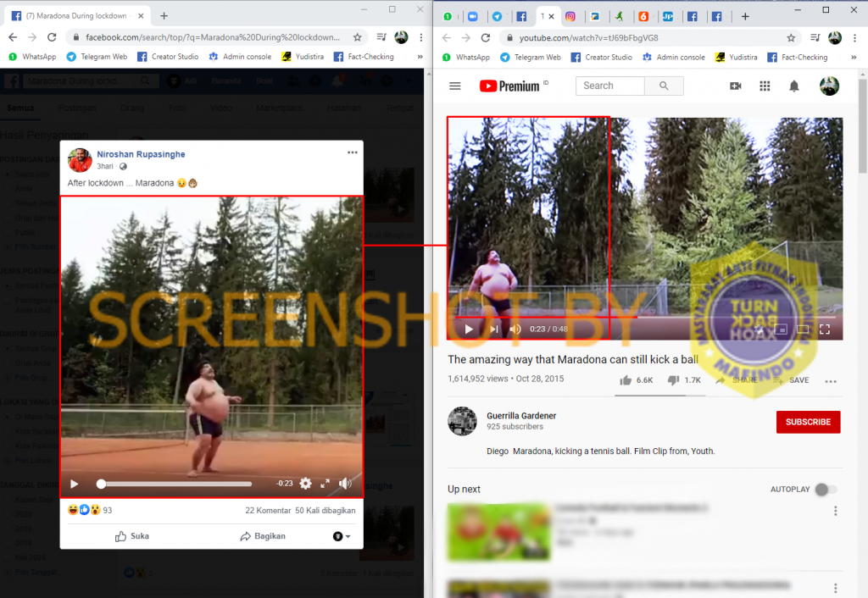Image resolution: width=868 pixels, height=598 pixels.
Task: Open the three-dot more actions beside SAVE
Action: coord(830,381)
